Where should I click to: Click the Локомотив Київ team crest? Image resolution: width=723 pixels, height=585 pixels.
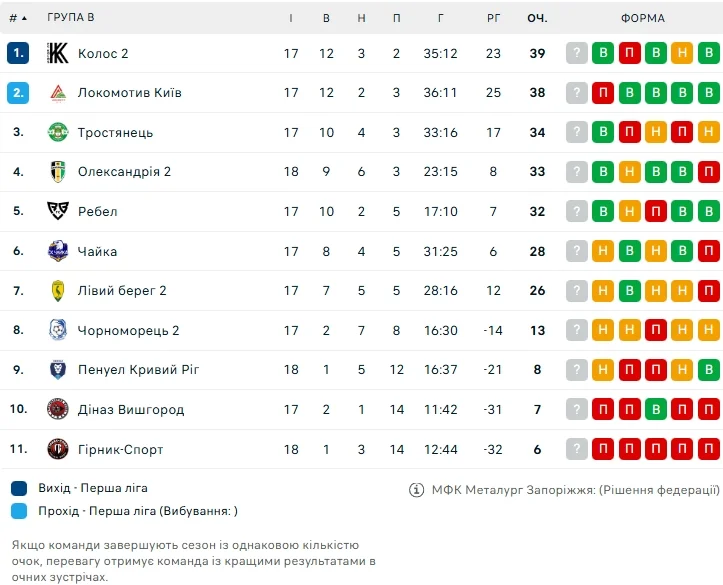pos(58,93)
